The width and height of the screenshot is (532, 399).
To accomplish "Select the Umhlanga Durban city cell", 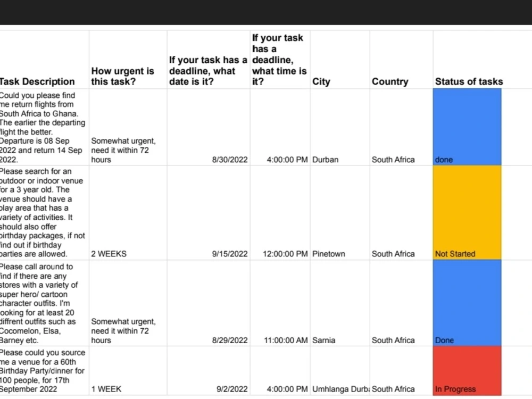I will pyautogui.click(x=340, y=371).
